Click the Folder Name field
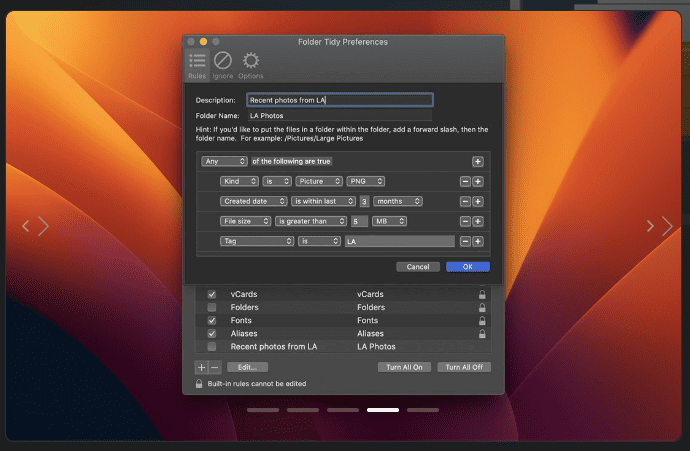 point(340,116)
